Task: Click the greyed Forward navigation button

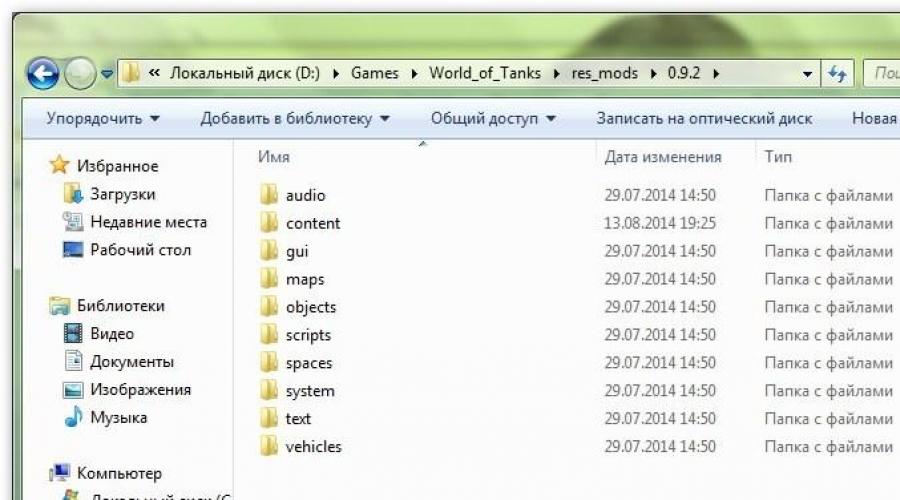Action: (80, 74)
